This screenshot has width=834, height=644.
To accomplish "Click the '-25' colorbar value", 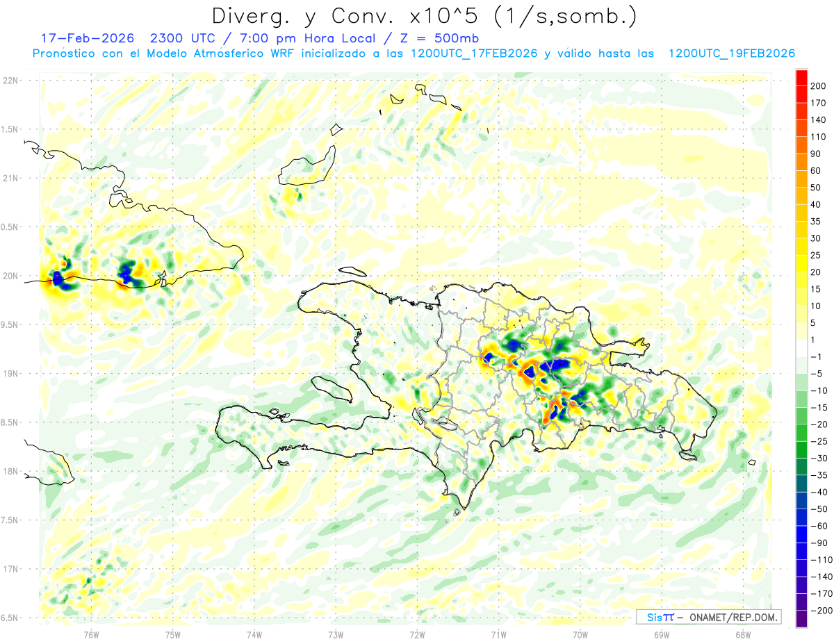I will pos(819,441).
